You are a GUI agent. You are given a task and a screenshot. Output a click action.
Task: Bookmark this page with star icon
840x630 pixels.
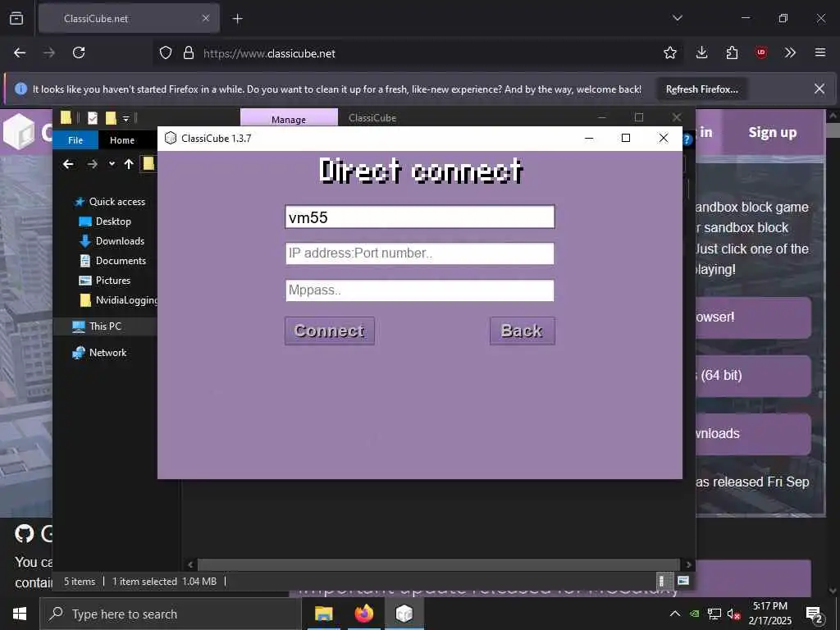click(669, 53)
